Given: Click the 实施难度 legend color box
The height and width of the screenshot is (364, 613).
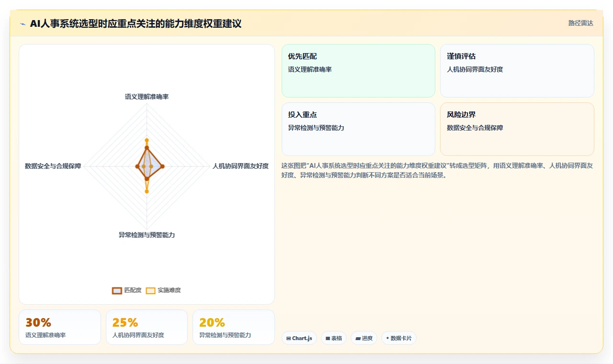Looking at the screenshot, I should click(150, 290).
